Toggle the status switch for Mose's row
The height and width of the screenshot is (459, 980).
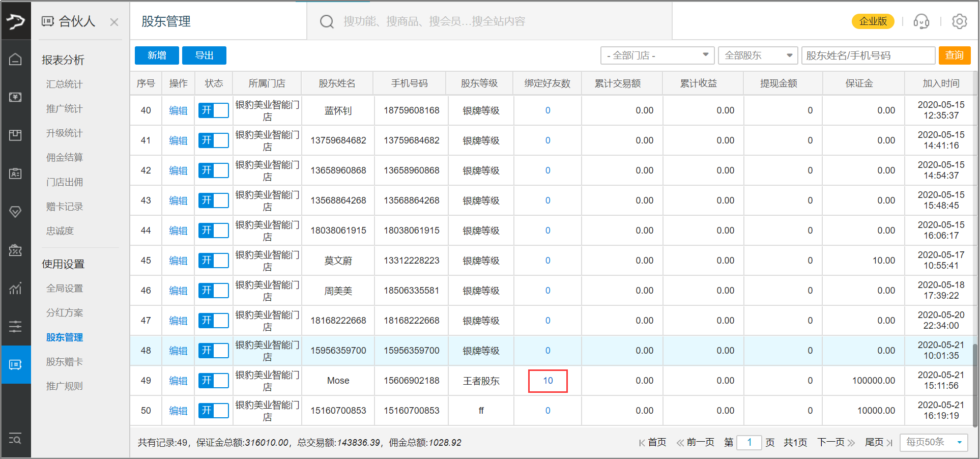213,381
